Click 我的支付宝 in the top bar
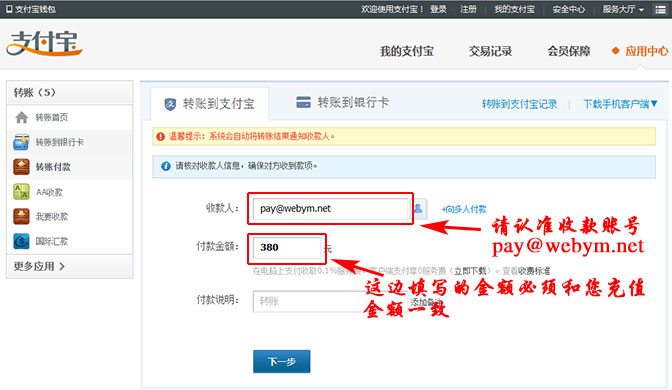 pyautogui.click(x=514, y=9)
